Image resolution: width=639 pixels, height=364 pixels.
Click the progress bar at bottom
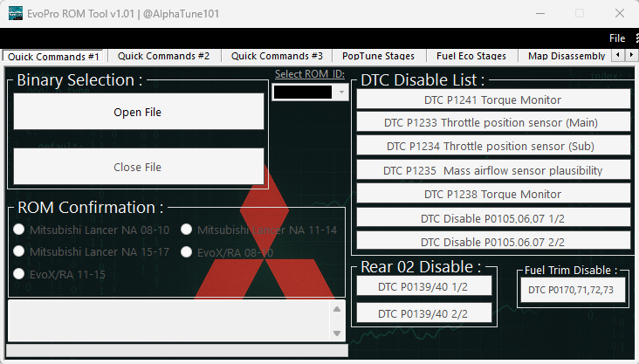point(177,350)
